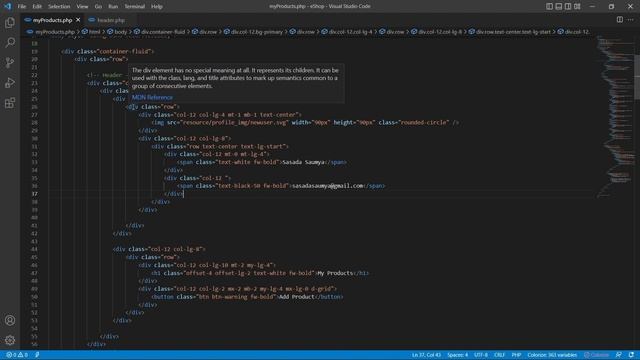The width and height of the screenshot is (640, 360).
Task: Split the editor to the right
Action: coord(620,20)
